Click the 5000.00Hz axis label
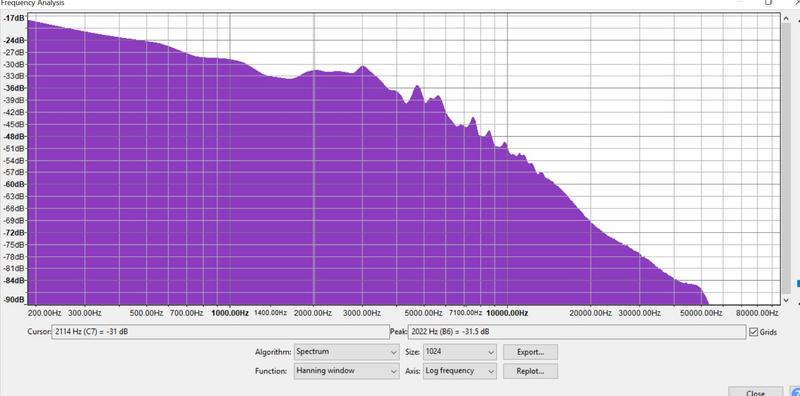 click(x=423, y=313)
